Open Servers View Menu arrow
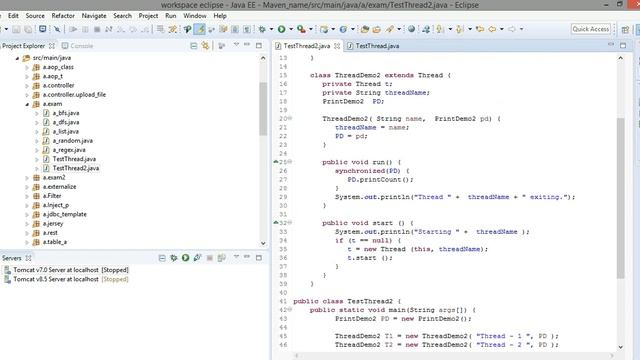This screenshot has width=640, height=360. (x=236, y=257)
